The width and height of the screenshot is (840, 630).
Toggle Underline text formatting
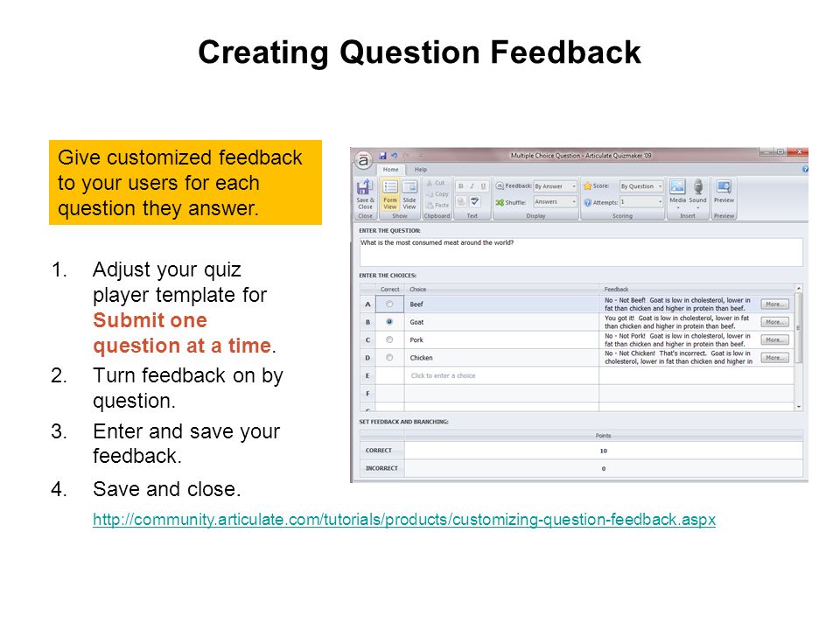click(483, 185)
